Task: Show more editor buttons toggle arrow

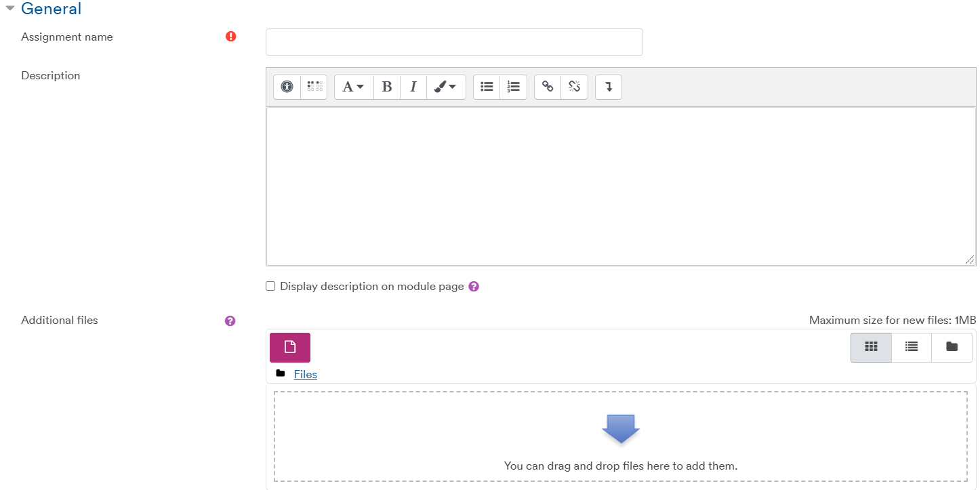Action: coord(609,87)
